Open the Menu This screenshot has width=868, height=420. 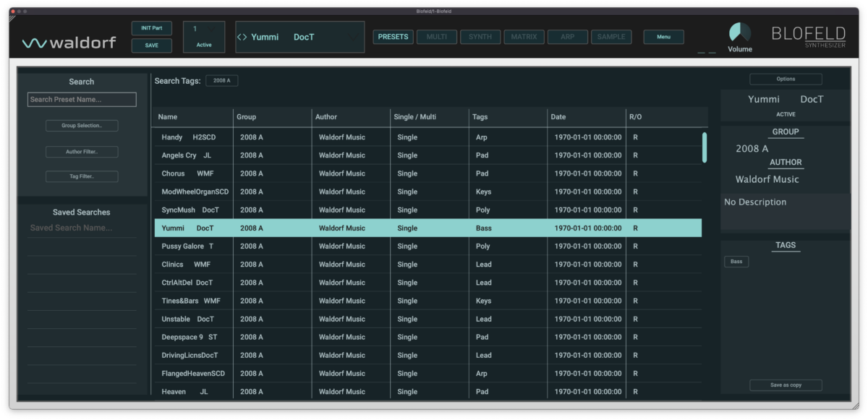pos(663,36)
